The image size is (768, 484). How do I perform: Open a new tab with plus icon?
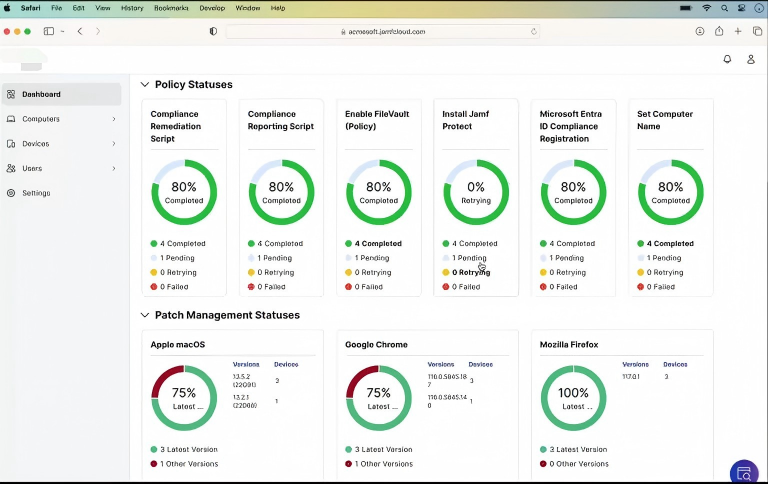pyautogui.click(x=738, y=31)
